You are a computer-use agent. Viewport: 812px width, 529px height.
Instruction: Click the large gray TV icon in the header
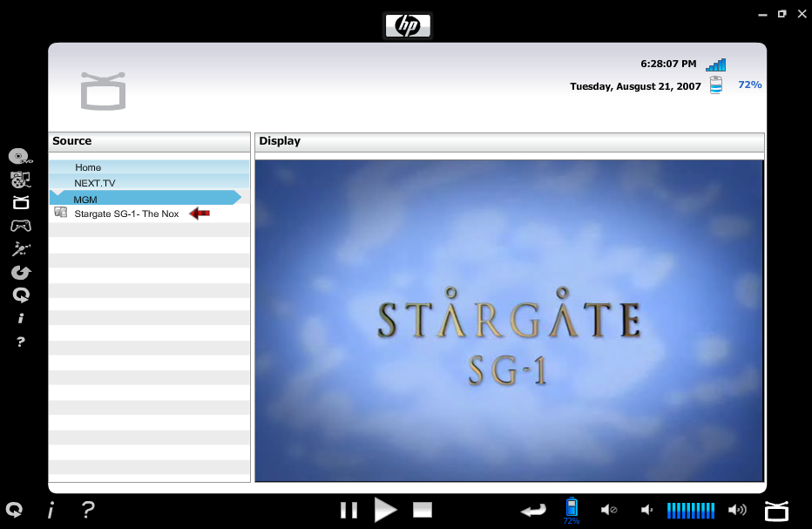click(x=103, y=92)
